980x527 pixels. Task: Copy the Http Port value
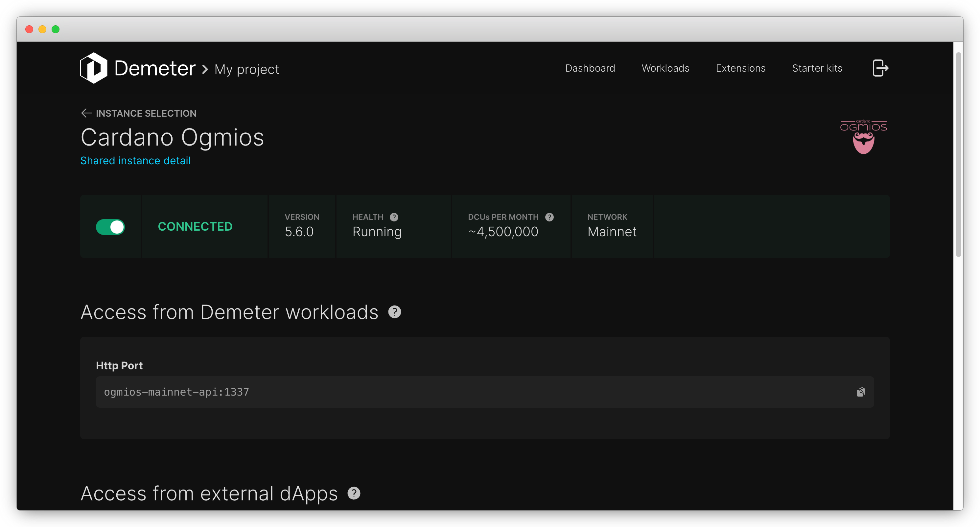click(x=861, y=392)
